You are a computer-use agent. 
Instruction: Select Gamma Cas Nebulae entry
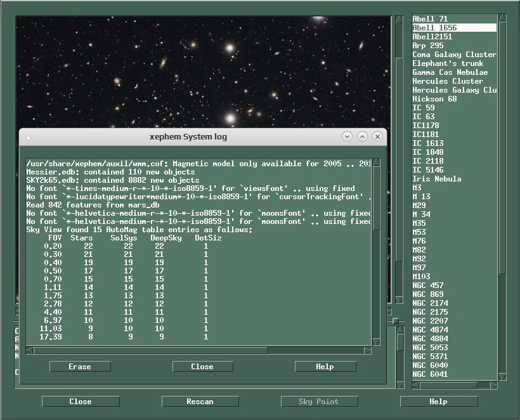point(454,72)
